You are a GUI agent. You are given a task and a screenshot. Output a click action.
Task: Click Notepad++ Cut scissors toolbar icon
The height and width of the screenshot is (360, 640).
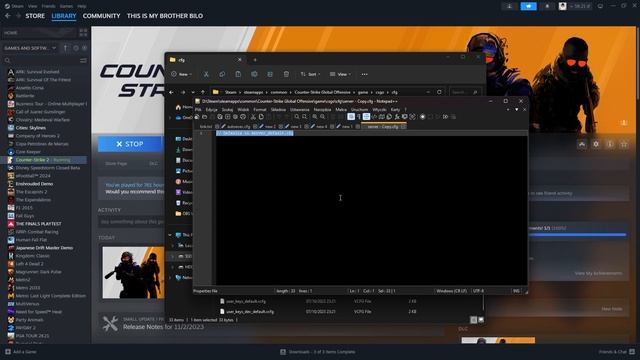[253, 117]
